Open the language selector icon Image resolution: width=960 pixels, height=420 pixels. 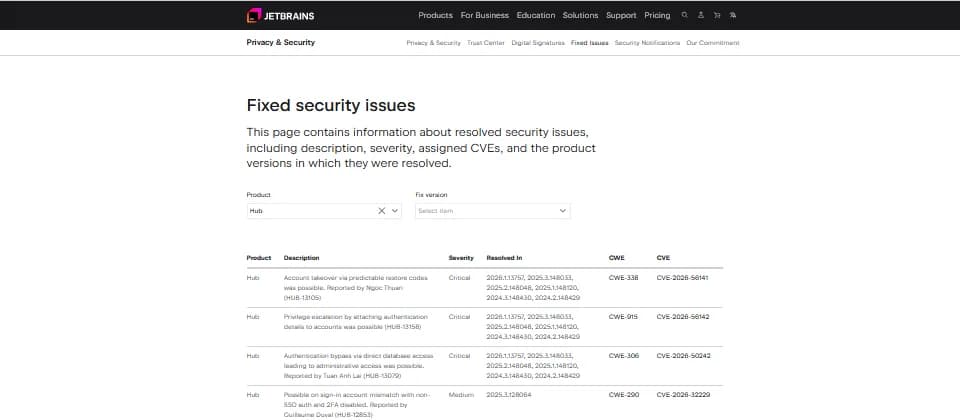tap(733, 15)
